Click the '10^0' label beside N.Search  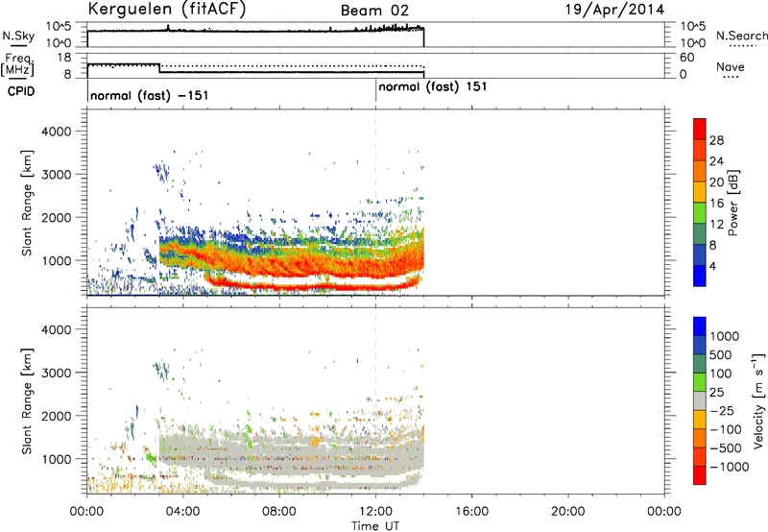coord(693,43)
